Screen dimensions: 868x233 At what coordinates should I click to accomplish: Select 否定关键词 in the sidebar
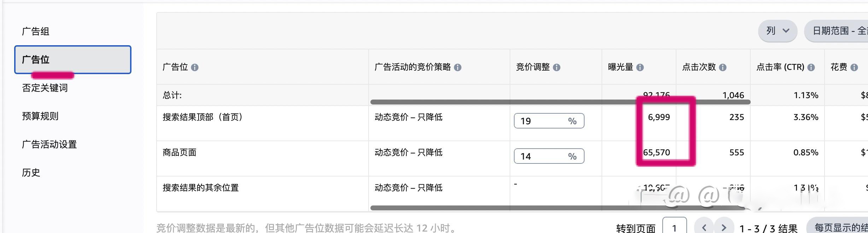coord(45,88)
